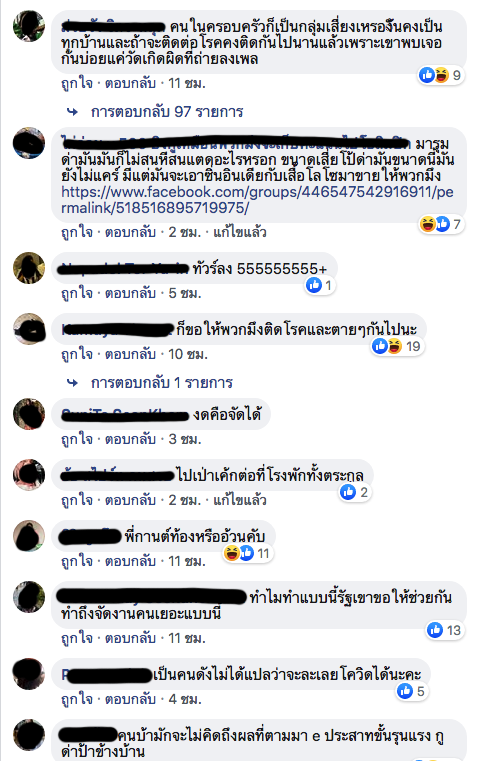
Task: Click the reply arrow icon beside 97 replies
Action: point(73,112)
